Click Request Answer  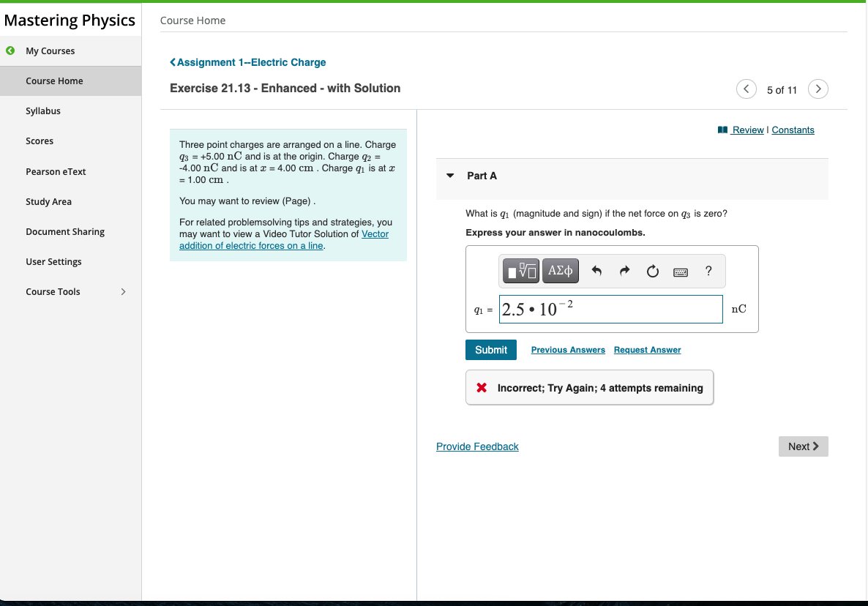tap(647, 350)
